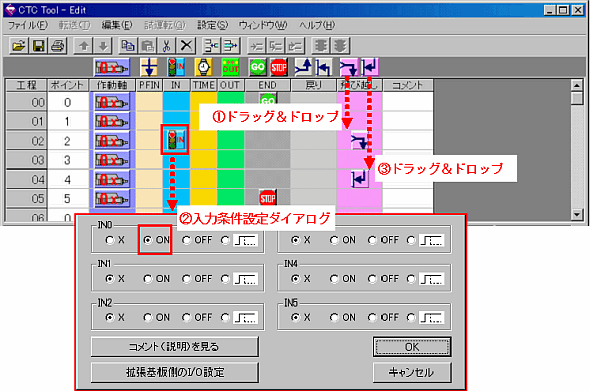Click the キャンセル button

[x=412, y=373]
